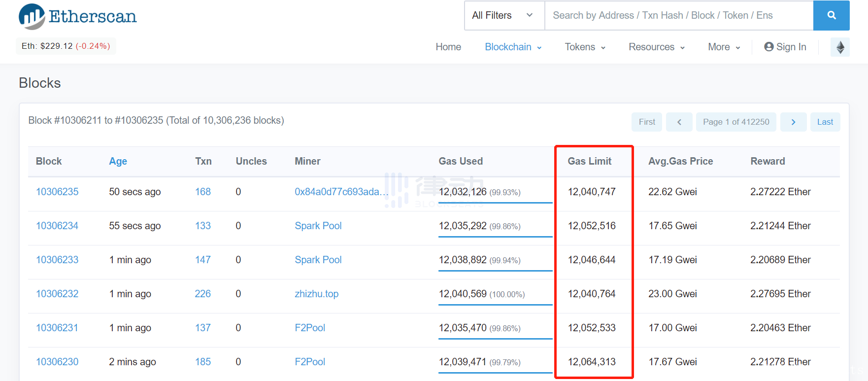Image resolution: width=868 pixels, height=381 pixels.
Task: Click reward value 2.27222 Ether
Action: pyautogui.click(x=780, y=192)
